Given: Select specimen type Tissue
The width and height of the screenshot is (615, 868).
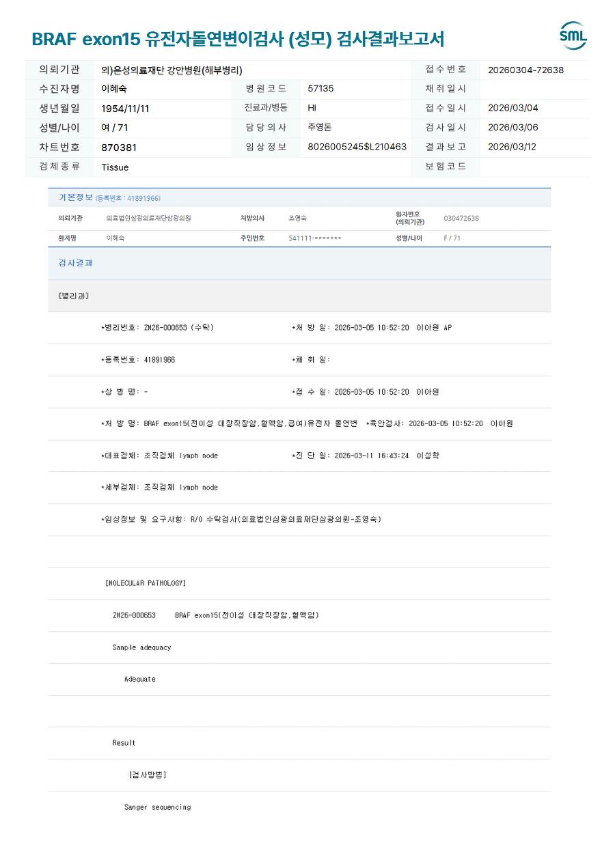Looking at the screenshot, I should (x=115, y=167).
